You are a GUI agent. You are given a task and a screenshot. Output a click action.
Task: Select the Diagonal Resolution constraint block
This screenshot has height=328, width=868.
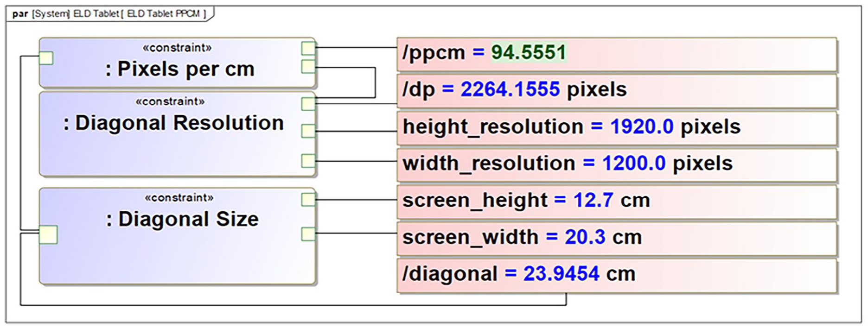(x=177, y=134)
